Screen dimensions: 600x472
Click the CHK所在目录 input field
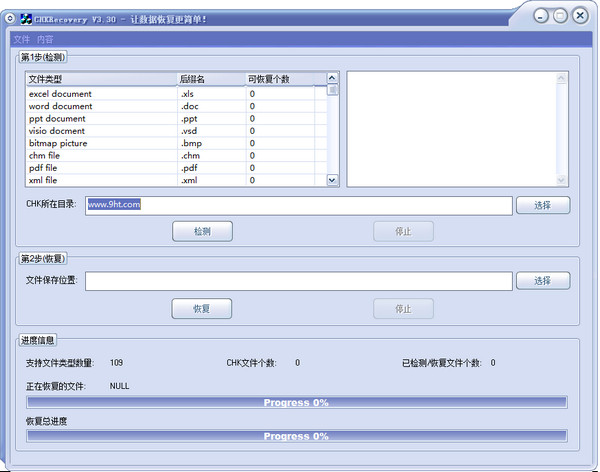(x=298, y=206)
